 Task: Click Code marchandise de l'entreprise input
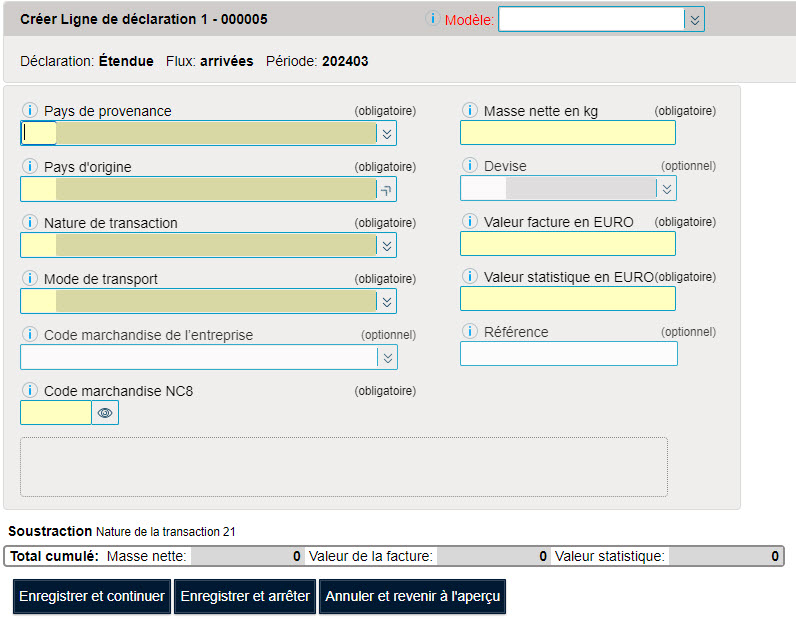click(x=199, y=357)
